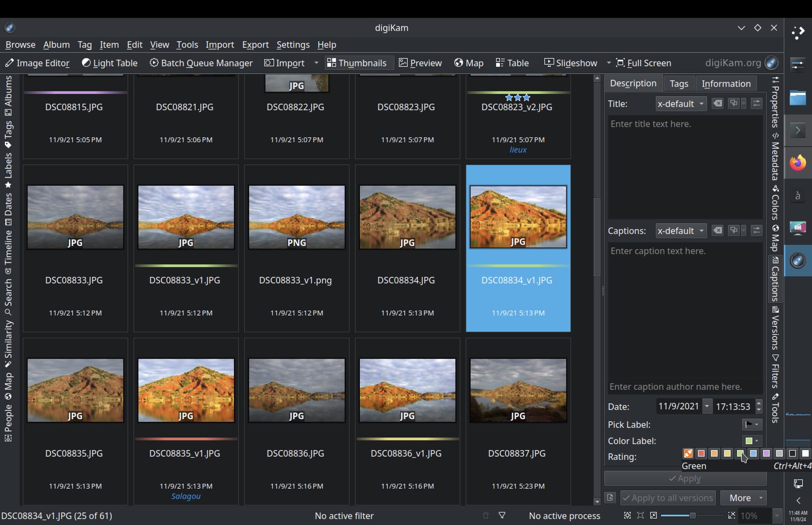Click the More button

[743, 498]
